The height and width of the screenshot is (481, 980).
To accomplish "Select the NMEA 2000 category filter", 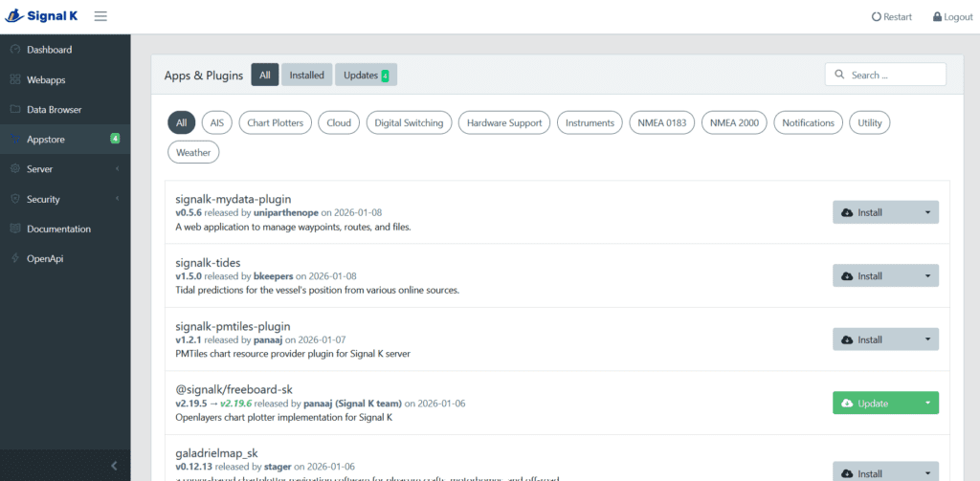I will (734, 123).
